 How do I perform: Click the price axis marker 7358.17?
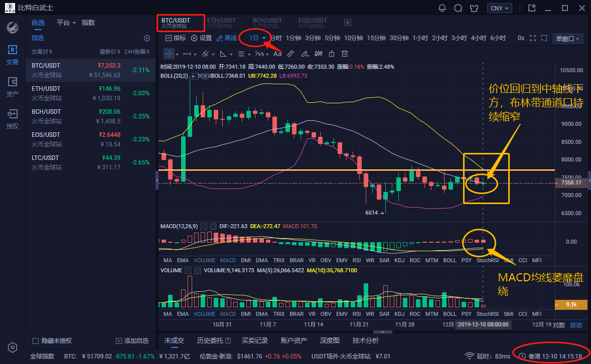571,183
